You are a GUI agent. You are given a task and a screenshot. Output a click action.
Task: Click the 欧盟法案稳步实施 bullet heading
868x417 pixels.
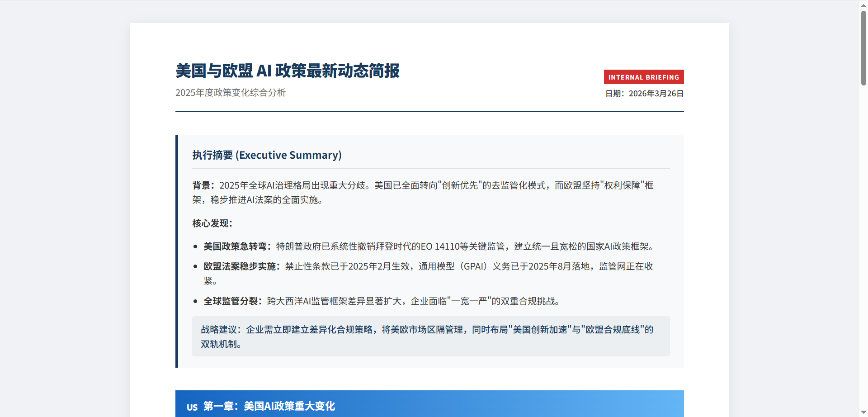tap(241, 266)
